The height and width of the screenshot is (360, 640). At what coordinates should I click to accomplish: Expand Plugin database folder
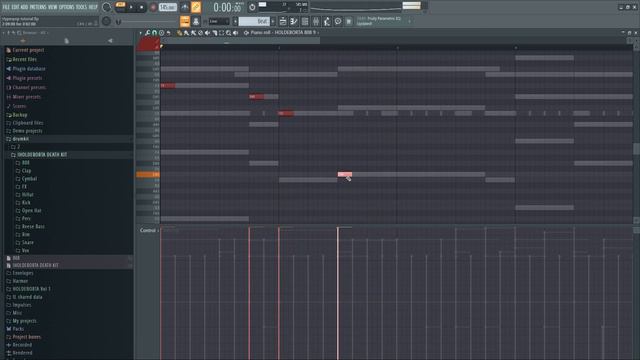point(29,69)
